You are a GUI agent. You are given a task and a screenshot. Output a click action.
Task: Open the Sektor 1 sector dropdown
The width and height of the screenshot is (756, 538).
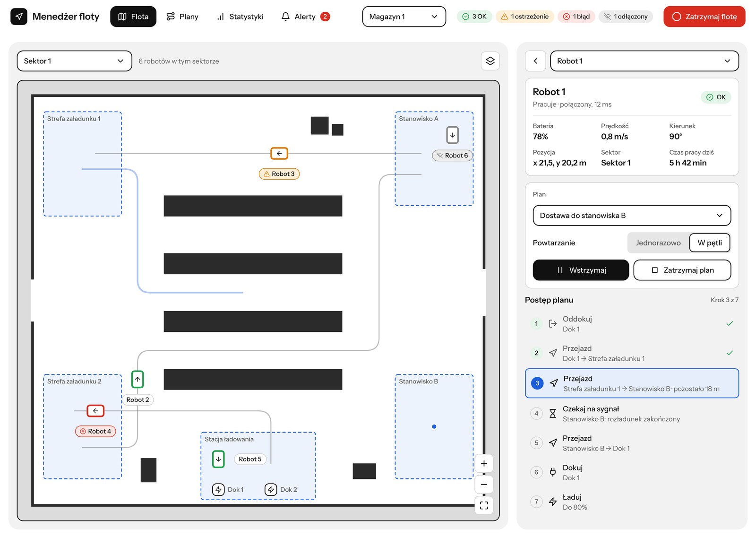(74, 61)
